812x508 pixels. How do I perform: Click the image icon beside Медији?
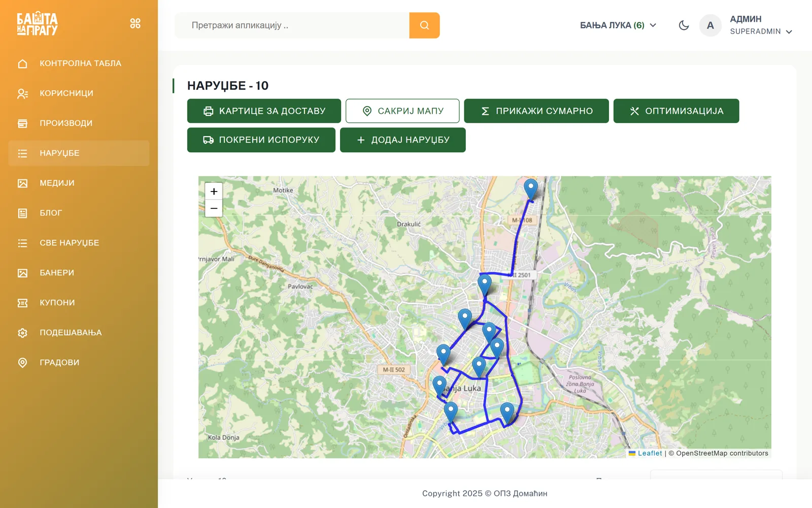pos(22,183)
